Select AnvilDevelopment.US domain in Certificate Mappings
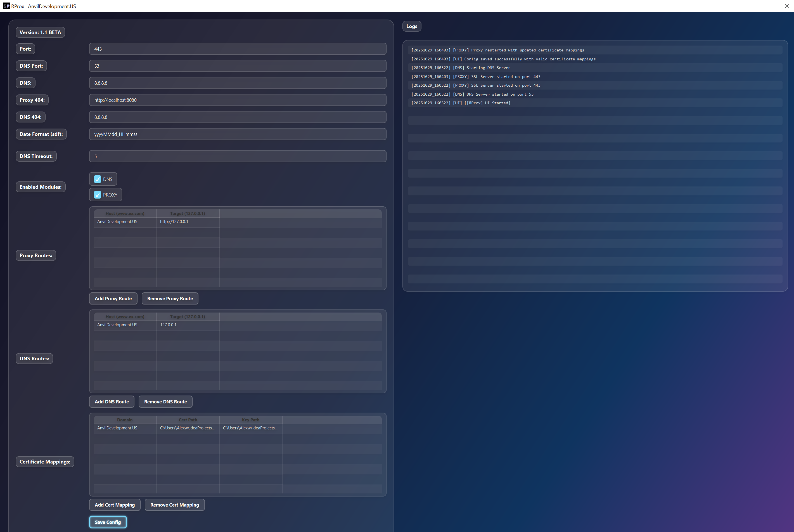This screenshot has width=794, height=532. pos(125,428)
